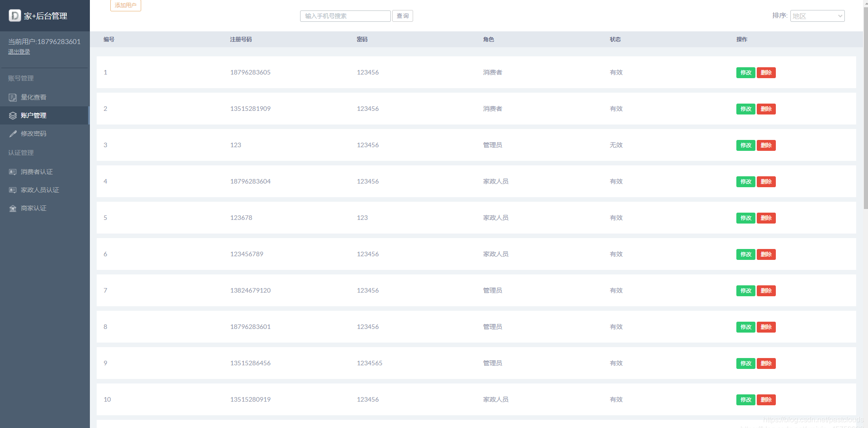Open 商家认证 menu entry

coord(44,208)
